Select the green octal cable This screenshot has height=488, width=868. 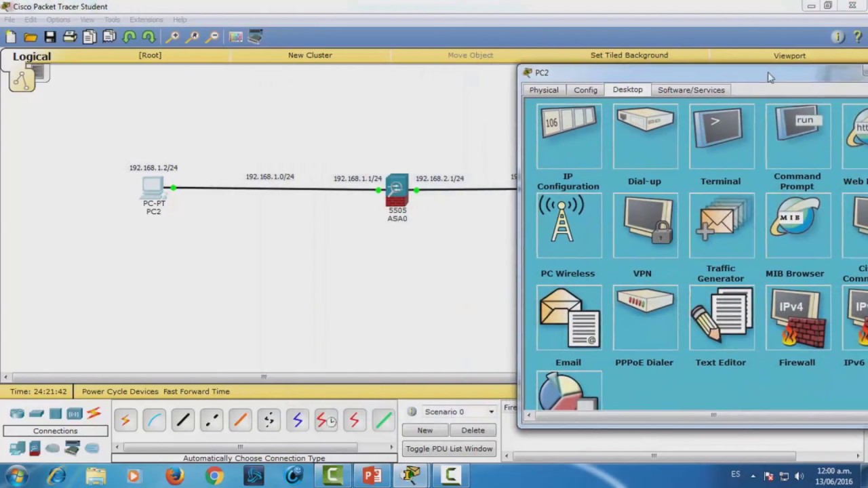(383, 421)
